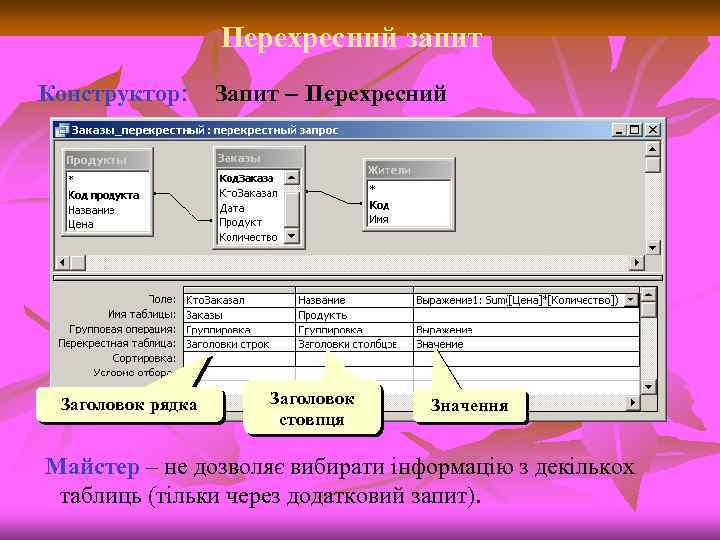The image size is (720, 540).
Task: Click the upper pane horizontal scroll thumb
Action: [x=78, y=263]
